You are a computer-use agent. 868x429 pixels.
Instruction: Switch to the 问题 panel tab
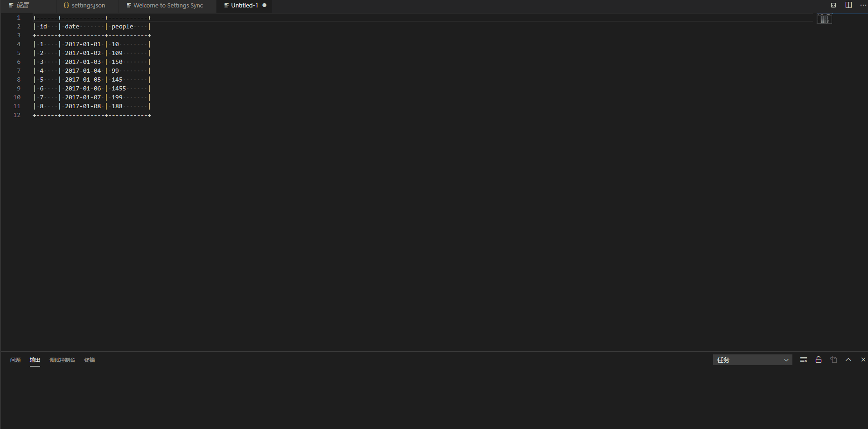click(x=15, y=360)
